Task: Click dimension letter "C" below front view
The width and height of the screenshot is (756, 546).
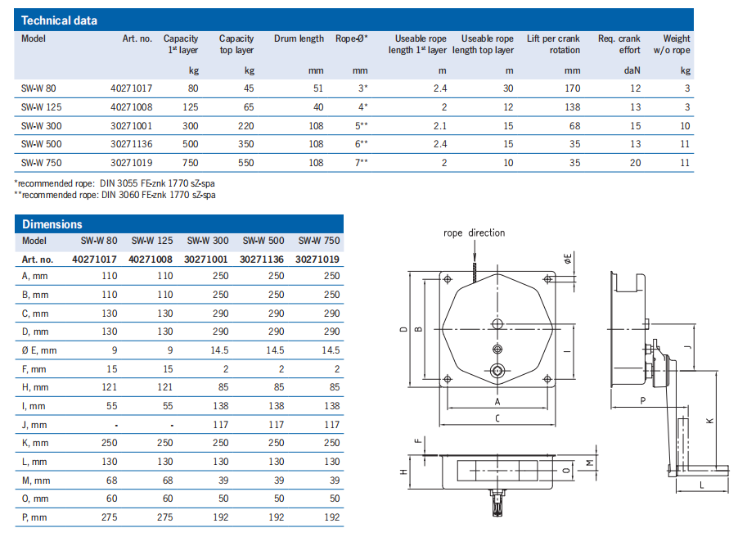Action: (x=497, y=419)
